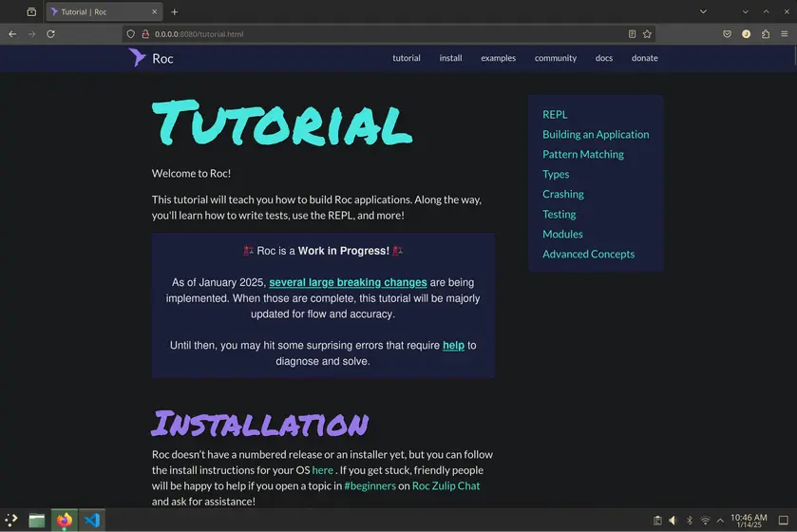Open several large breaking changes link
The height and width of the screenshot is (532, 797).
click(348, 282)
